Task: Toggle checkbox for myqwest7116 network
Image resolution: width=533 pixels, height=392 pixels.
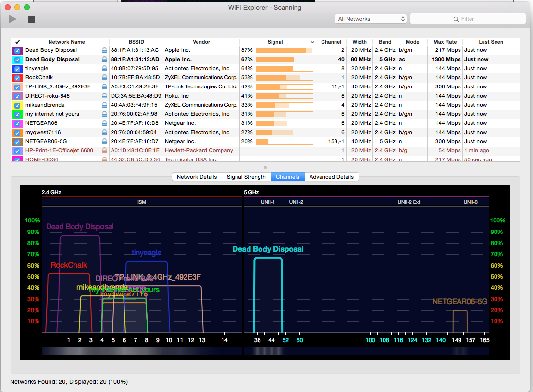Action: tap(17, 133)
